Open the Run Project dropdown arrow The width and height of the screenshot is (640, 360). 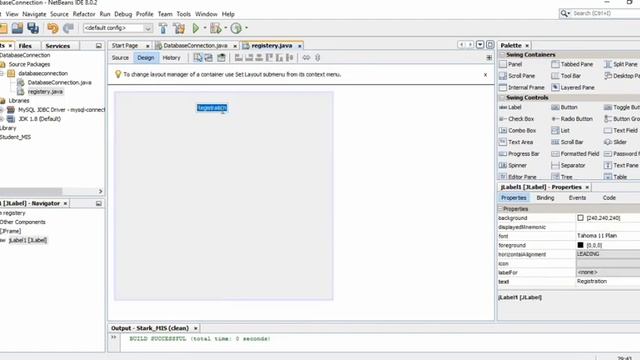[x=204, y=28]
